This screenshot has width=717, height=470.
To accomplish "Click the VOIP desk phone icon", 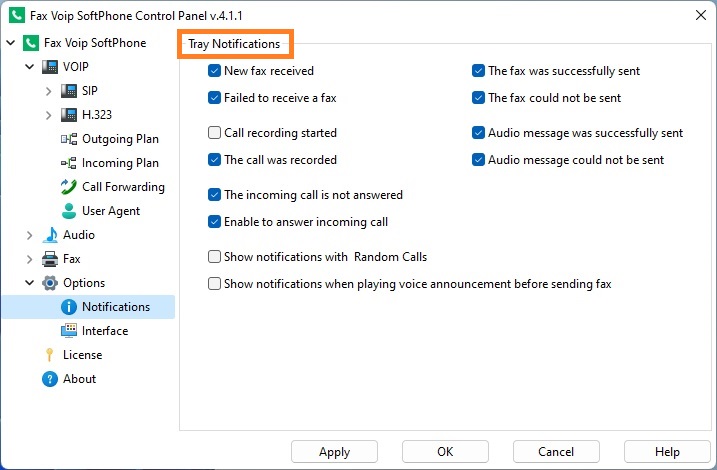I will [x=50, y=67].
